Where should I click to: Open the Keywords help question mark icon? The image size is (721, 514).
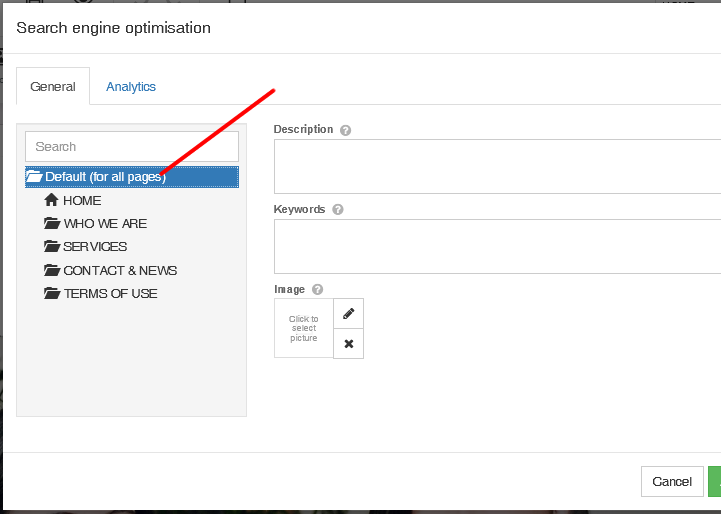pyautogui.click(x=338, y=210)
